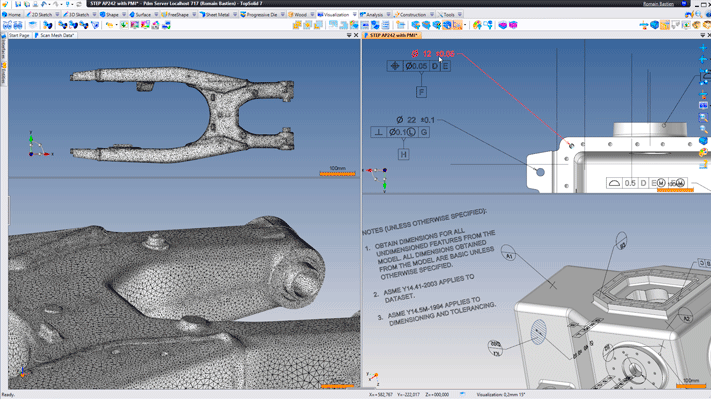Activate the Scan Mesh Data document tab

(x=55, y=35)
